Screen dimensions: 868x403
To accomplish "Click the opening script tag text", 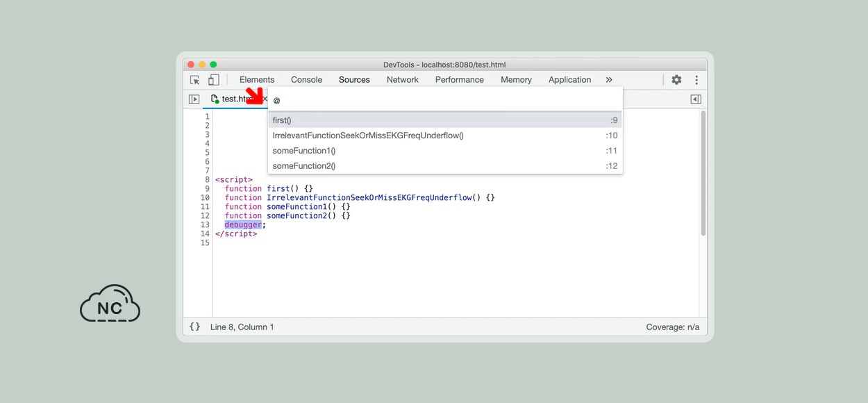I will click(234, 180).
